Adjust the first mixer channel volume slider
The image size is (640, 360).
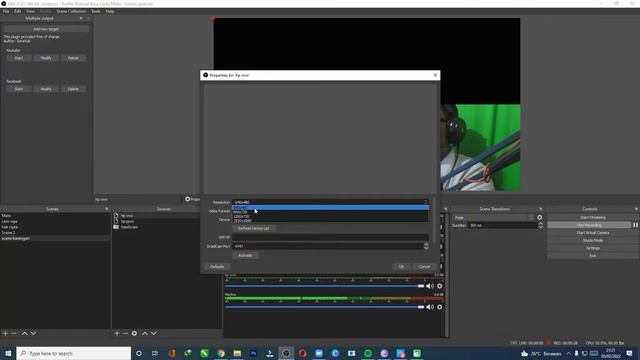click(324, 286)
